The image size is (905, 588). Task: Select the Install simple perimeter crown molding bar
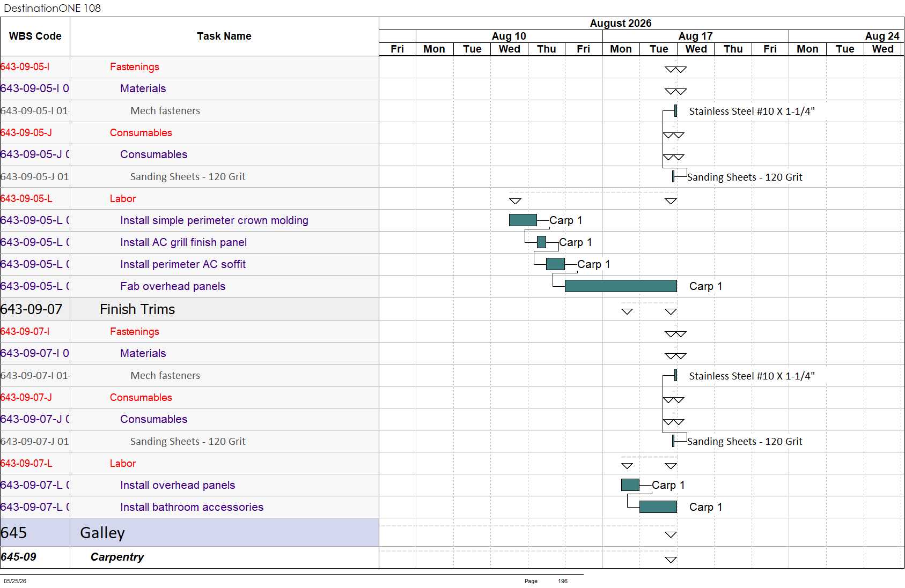pyautogui.click(x=523, y=220)
